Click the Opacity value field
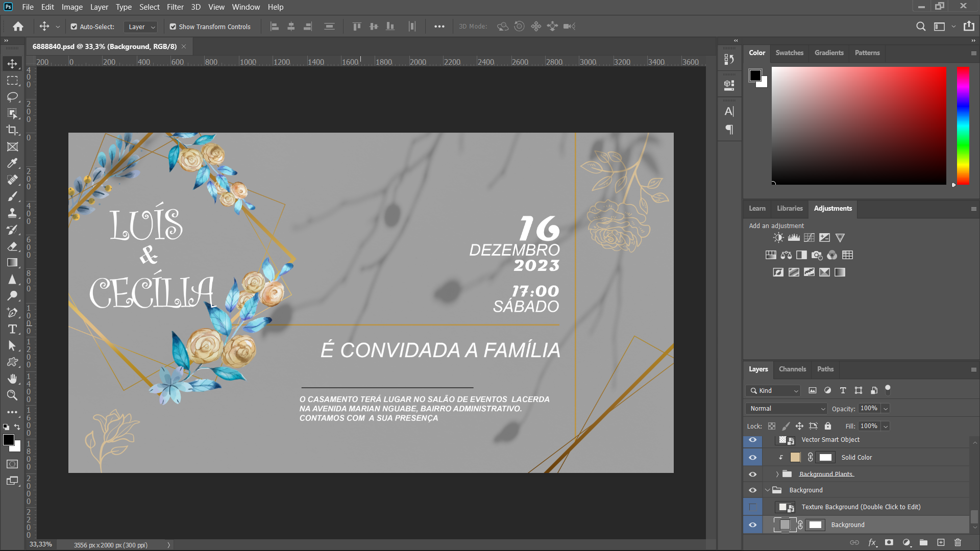 point(869,408)
